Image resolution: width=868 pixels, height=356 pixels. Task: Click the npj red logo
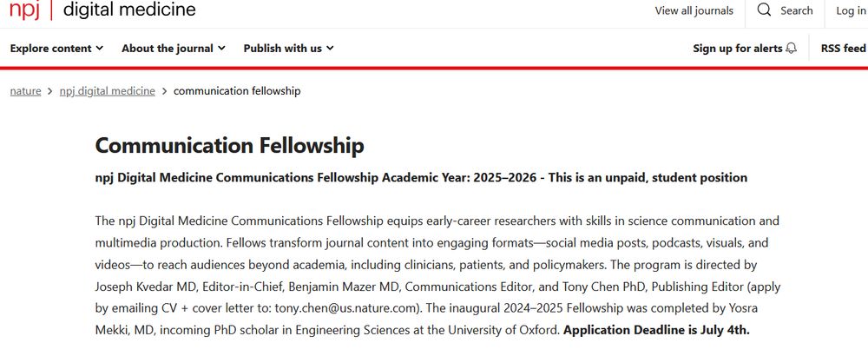(x=24, y=10)
